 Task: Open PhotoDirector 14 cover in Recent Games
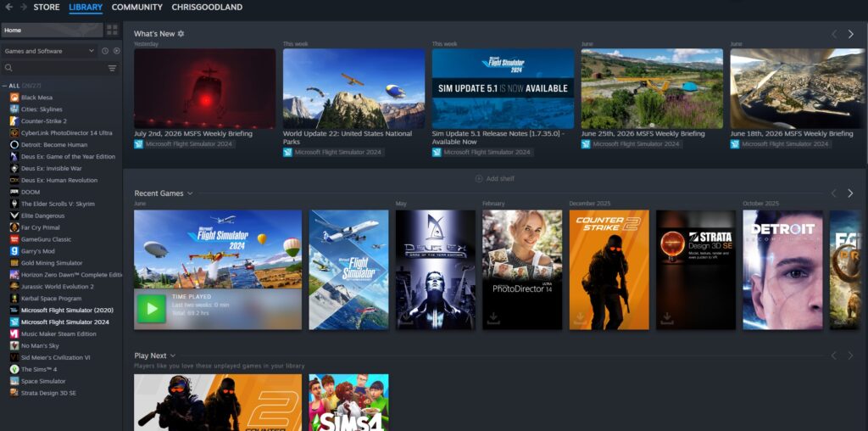tap(522, 270)
